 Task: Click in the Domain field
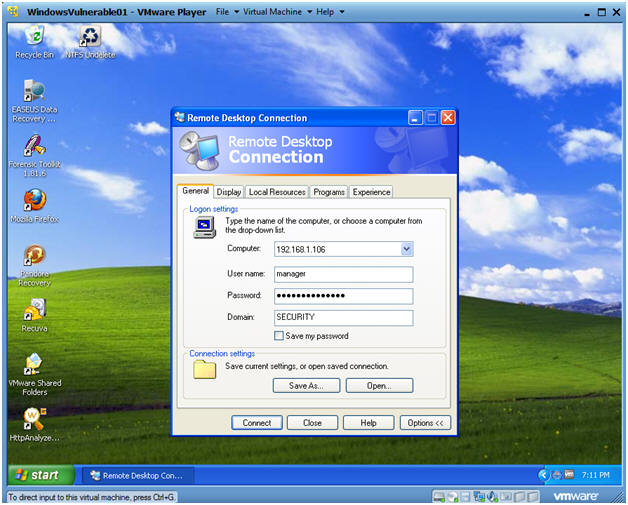[x=344, y=318]
